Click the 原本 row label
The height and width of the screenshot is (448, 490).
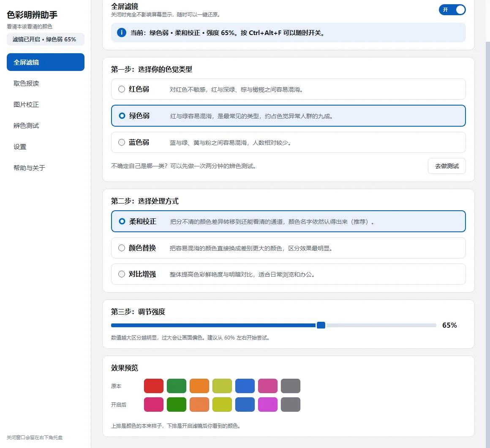click(116, 386)
